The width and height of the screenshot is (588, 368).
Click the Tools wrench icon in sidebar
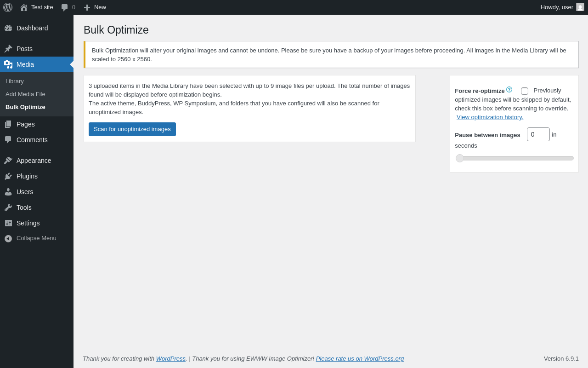[8, 207]
